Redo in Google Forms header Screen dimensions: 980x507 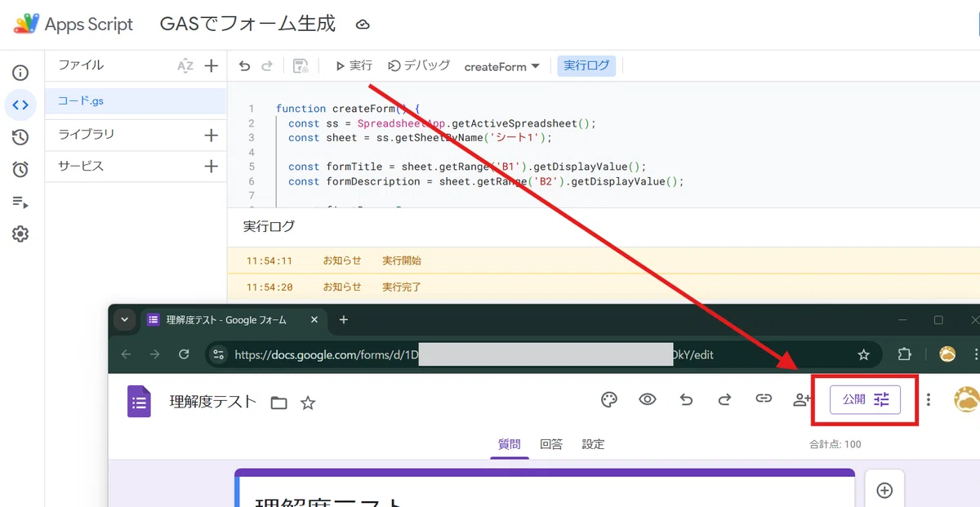(724, 399)
